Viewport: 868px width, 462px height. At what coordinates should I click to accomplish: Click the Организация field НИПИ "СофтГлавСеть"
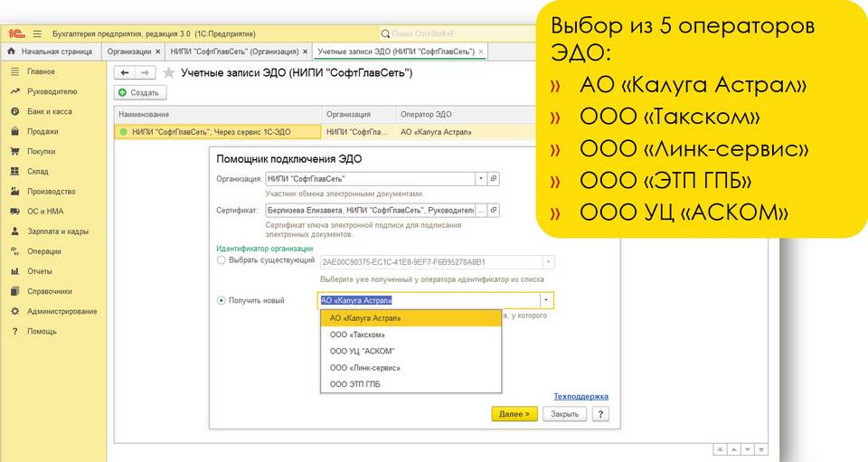(371, 179)
